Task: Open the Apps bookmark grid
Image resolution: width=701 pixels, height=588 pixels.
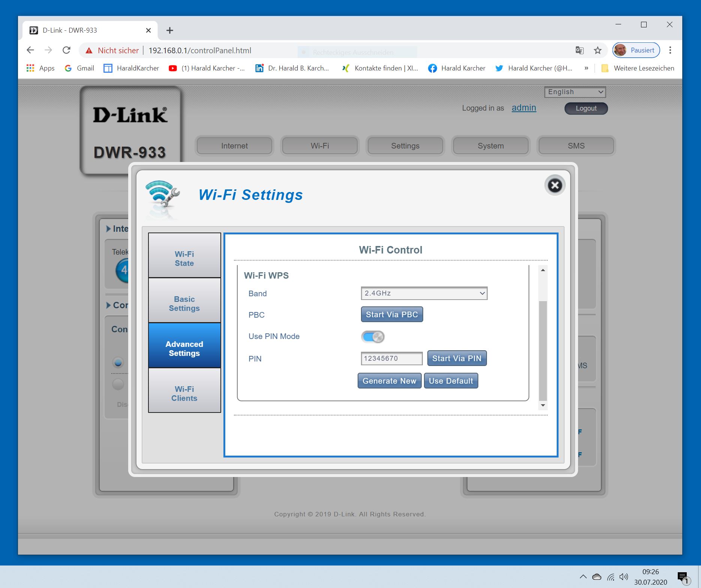Action: click(40, 68)
